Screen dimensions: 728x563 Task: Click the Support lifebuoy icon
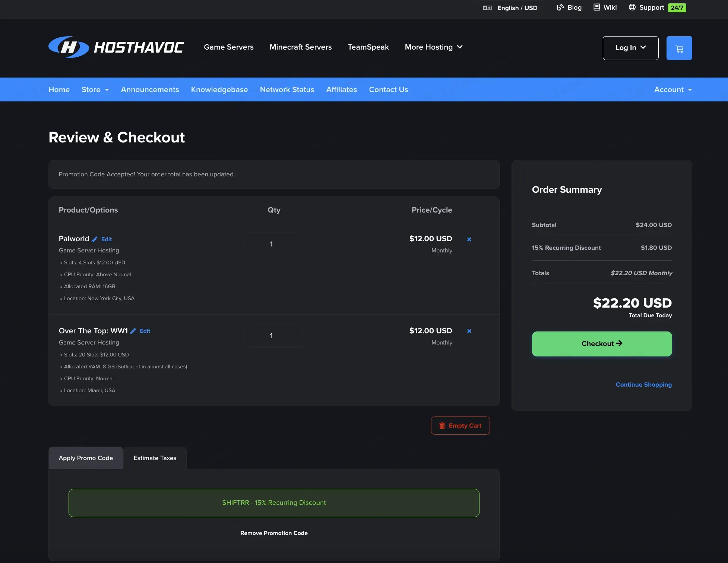click(632, 7)
